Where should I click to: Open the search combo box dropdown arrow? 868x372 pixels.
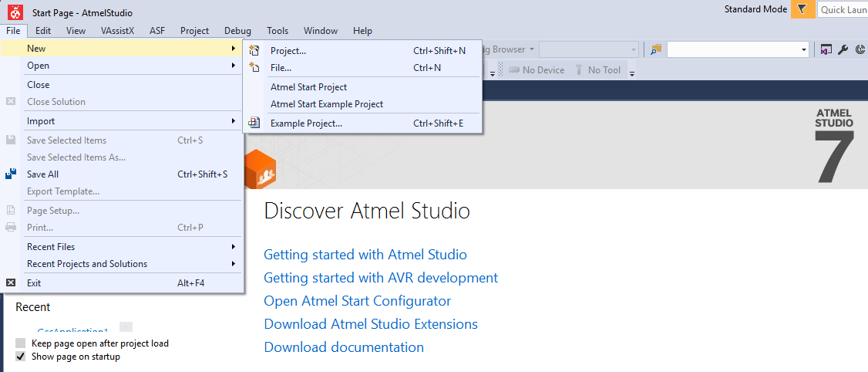tap(804, 49)
